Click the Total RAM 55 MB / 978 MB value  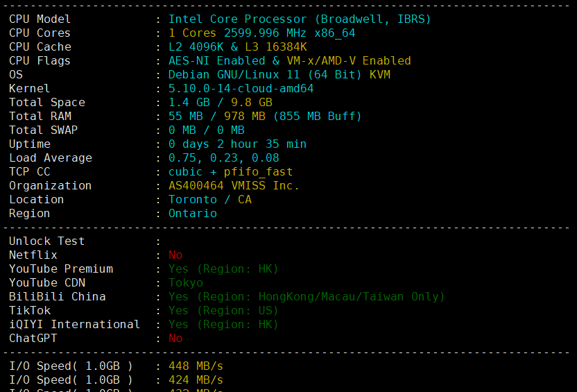(265, 117)
